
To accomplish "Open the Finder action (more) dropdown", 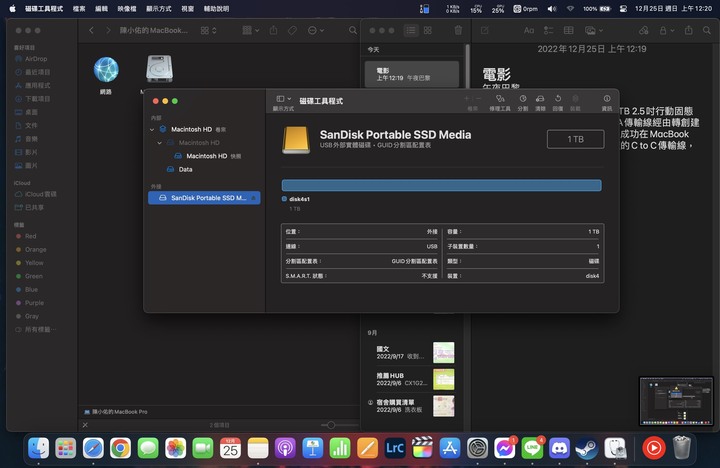I will [315, 30].
